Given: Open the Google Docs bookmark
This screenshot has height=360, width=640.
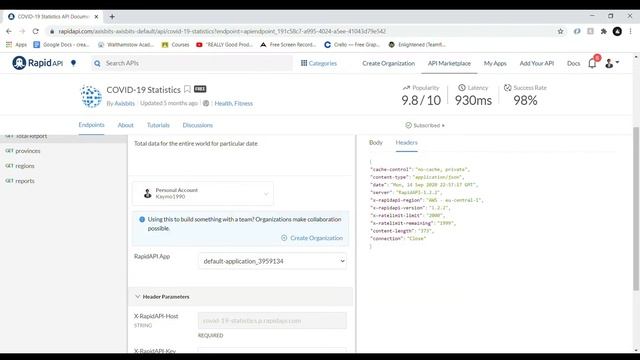Looking at the screenshot, I should pos(61,44).
